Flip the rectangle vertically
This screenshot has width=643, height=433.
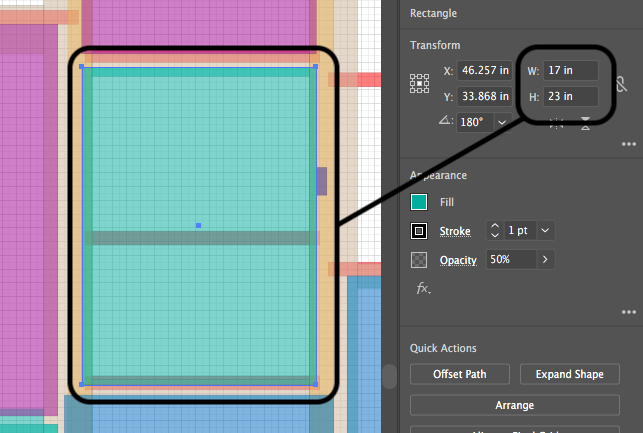pos(585,123)
